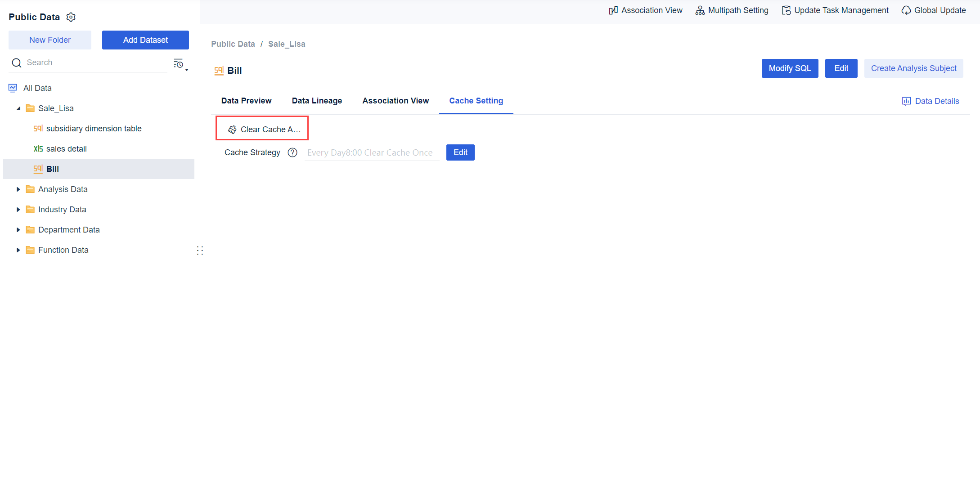Viewport: 980px width, 497px height.
Task: Collapse the Sale_Lisa folder
Action: pos(18,108)
